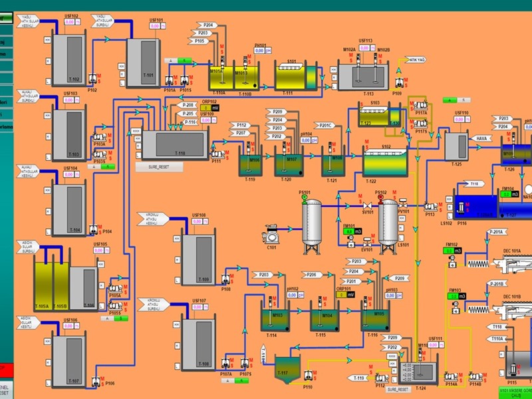Open pump P103A controls
The width and height of the screenshot is (532, 399).
coord(99,138)
